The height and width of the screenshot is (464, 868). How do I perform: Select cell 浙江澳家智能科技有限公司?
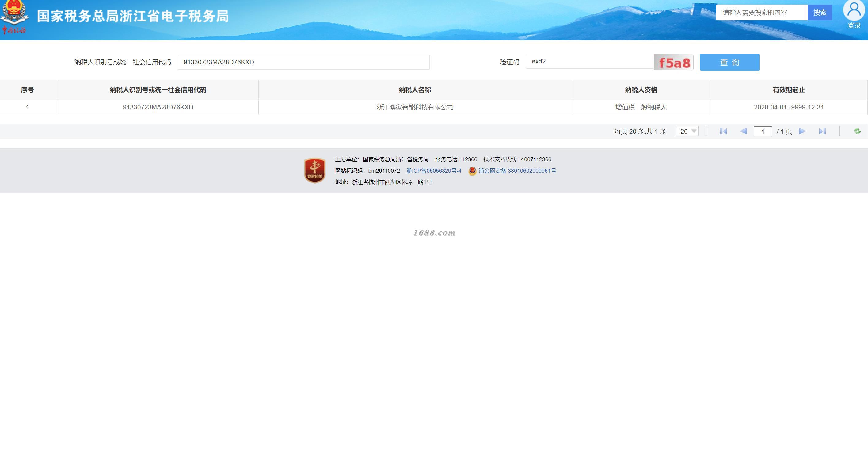pyautogui.click(x=415, y=107)
